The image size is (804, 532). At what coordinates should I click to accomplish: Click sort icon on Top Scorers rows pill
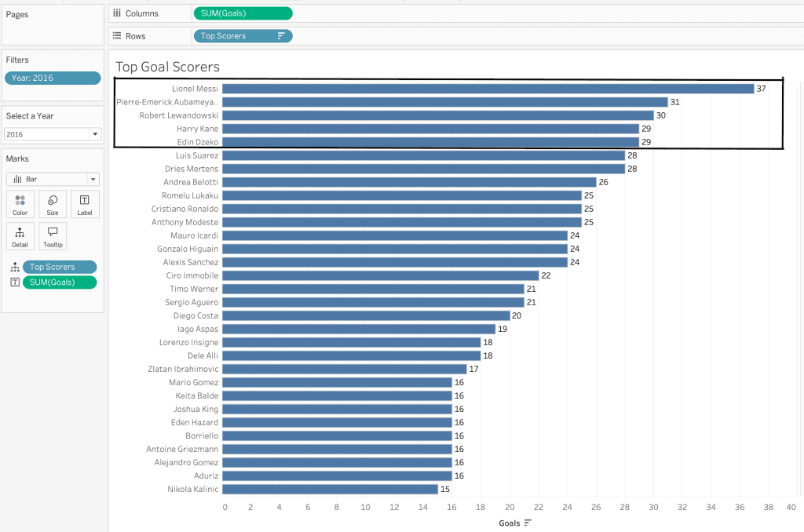pyautogui.click(x=281, y=36)
